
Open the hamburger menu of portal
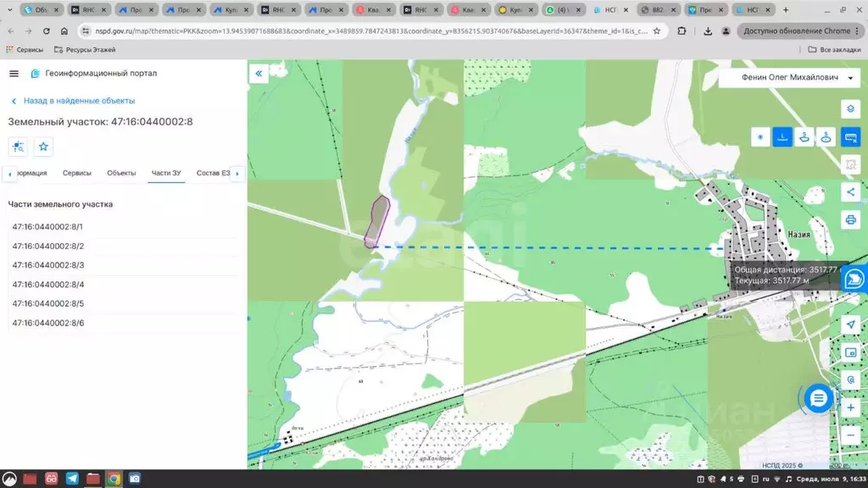click(x=14, y=74)
